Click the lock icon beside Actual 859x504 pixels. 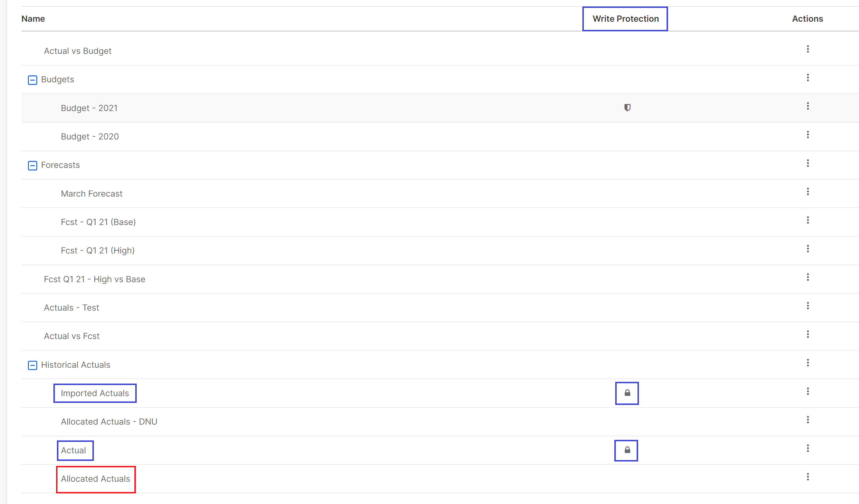click(626, 450)
